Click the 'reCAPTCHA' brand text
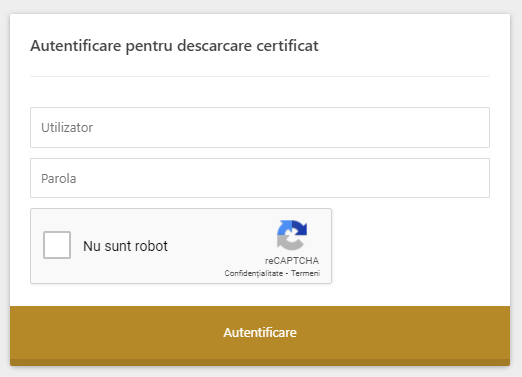The width and height of the screenshot is (522, 377). click(292, 261)
